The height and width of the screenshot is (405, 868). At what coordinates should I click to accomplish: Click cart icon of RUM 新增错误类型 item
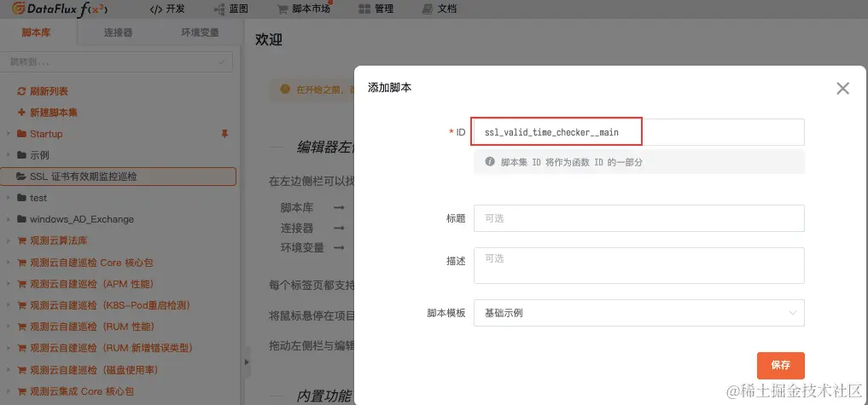pos(22,349)
